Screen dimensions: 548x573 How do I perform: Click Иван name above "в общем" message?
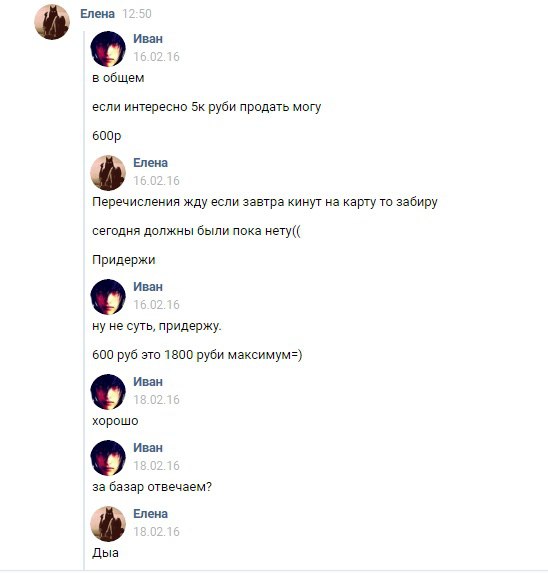click(148, 39)
